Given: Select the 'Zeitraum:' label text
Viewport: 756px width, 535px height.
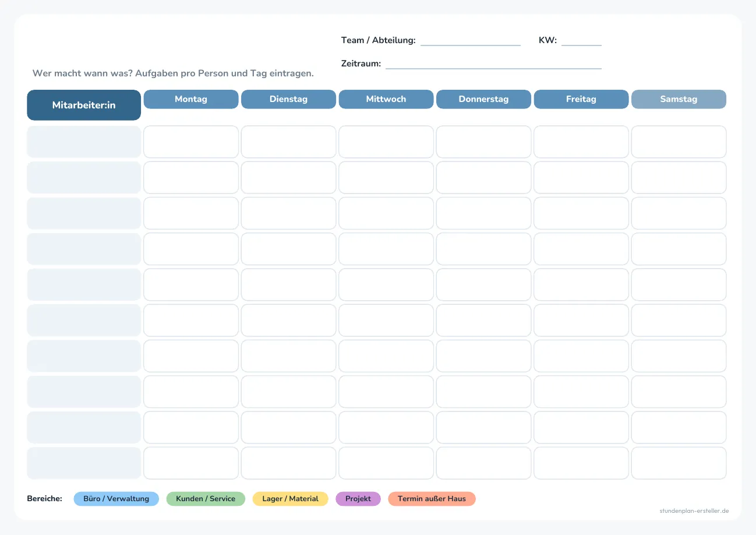Looking at the screenshot, I should pos(361,64).
